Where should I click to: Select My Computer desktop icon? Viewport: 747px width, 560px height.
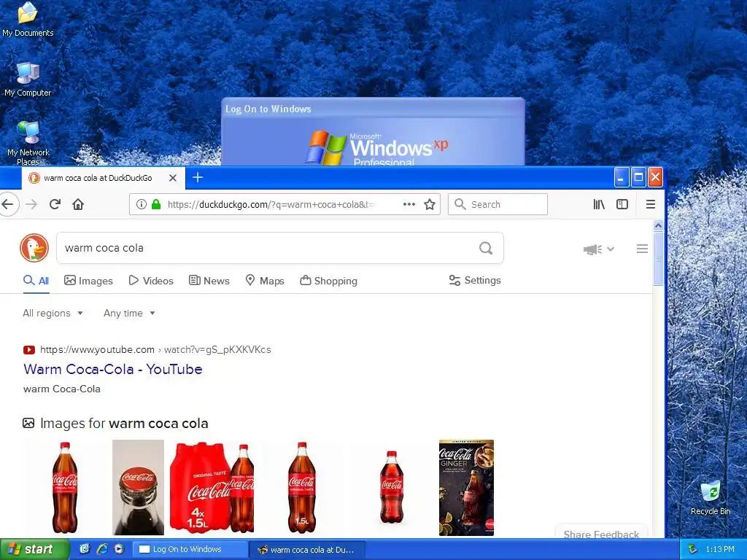click(28, 79)
